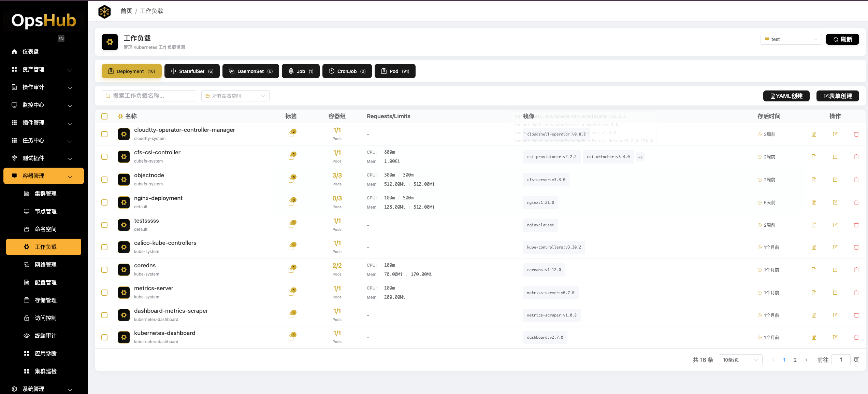Check the select-all header checkbox

click(x=104, y=116)
